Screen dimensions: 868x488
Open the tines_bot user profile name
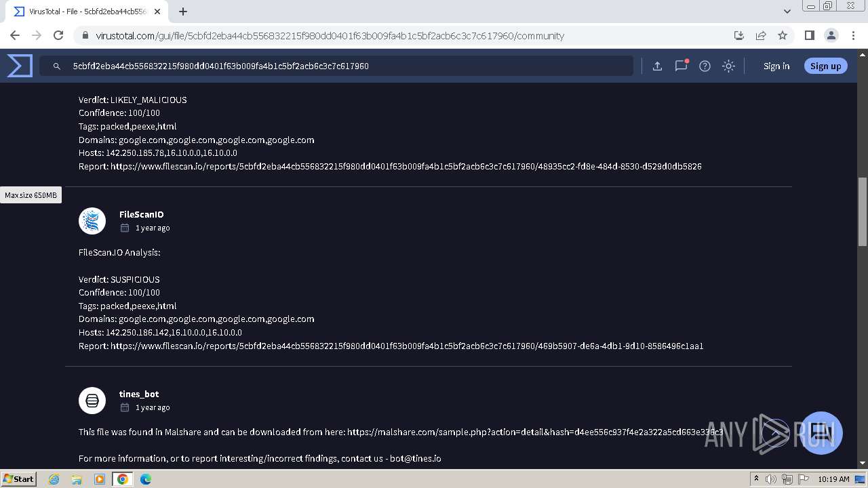tap(139, 394)
